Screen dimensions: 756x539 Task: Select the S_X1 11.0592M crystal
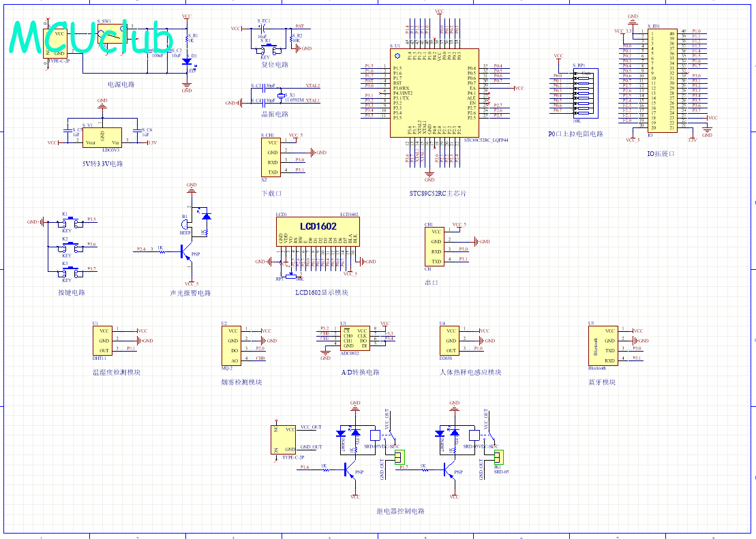pos(279,96)
